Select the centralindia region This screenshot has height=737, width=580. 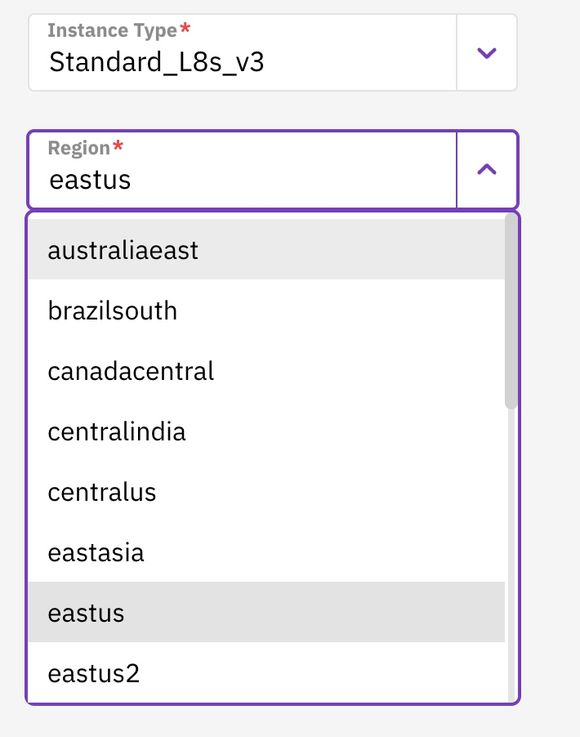point(266,431)
